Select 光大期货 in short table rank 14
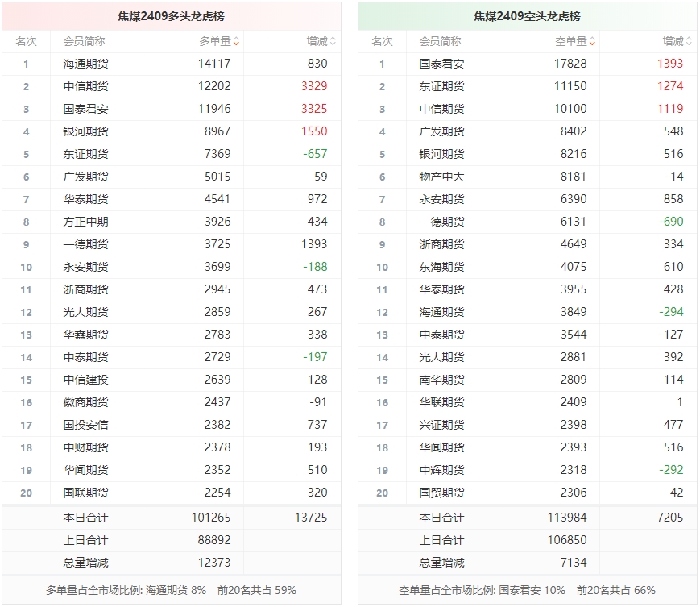700x607 pixels. [441, 357]
